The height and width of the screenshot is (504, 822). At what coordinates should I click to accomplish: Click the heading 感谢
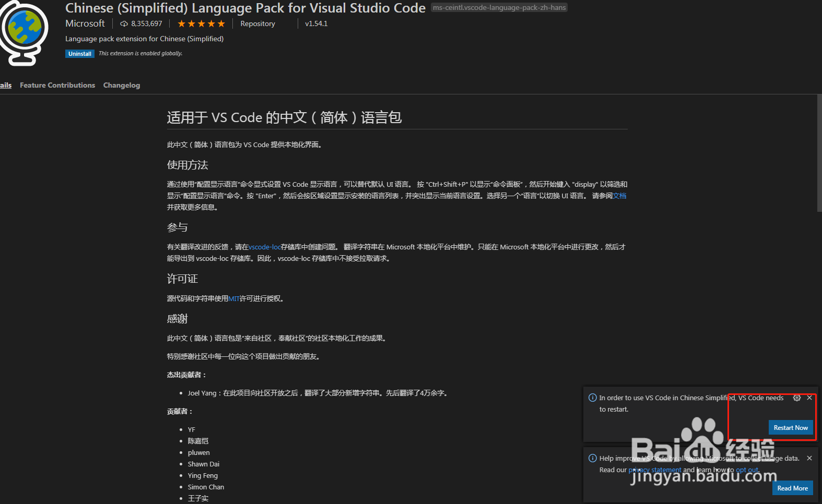coord(177,318)
